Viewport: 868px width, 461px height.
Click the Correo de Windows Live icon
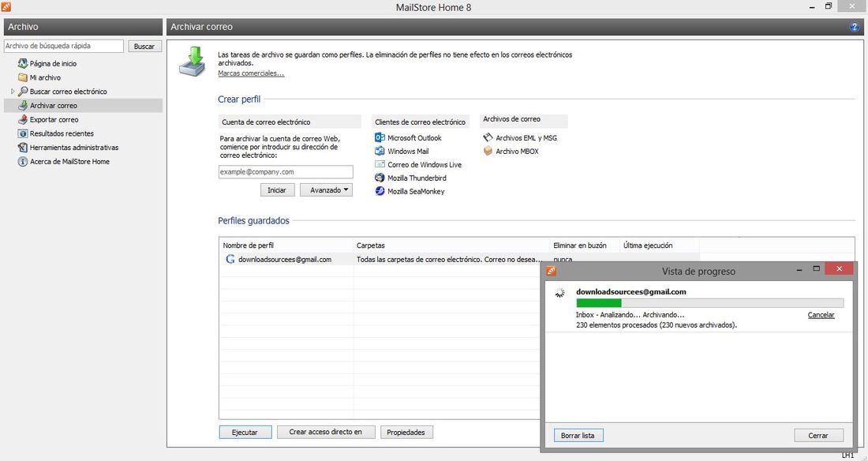[380, 164]
